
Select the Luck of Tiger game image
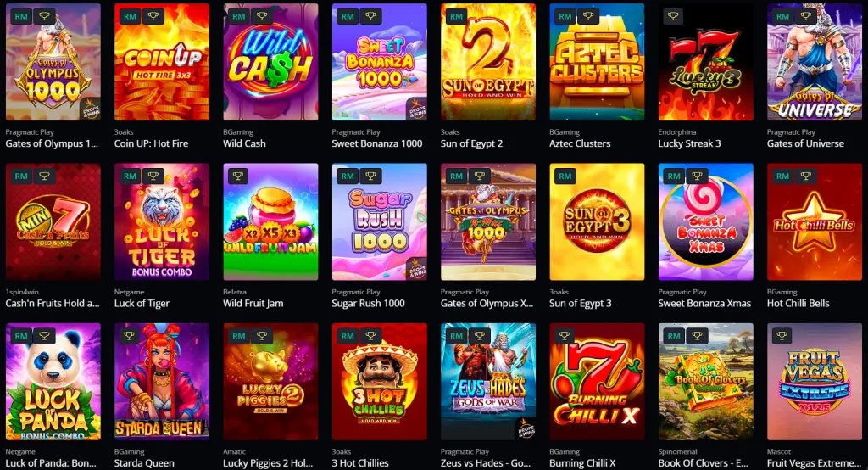[x=162, y=221]
